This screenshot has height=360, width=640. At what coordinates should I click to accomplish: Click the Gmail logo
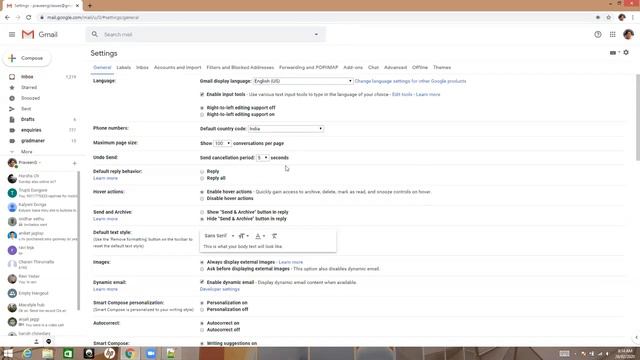click(40, 35)
